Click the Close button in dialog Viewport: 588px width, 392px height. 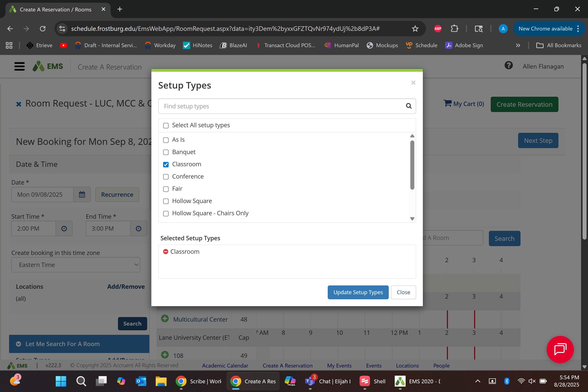point(403,292)
